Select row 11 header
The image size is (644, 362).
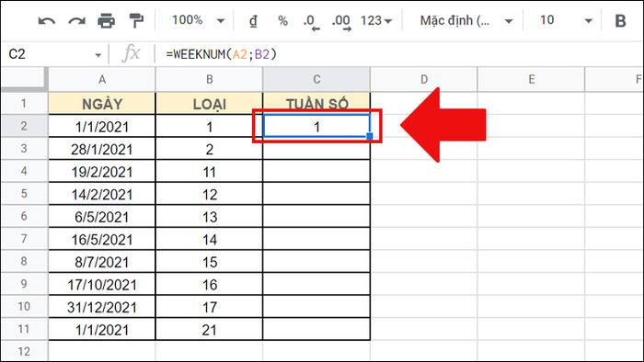24,328
